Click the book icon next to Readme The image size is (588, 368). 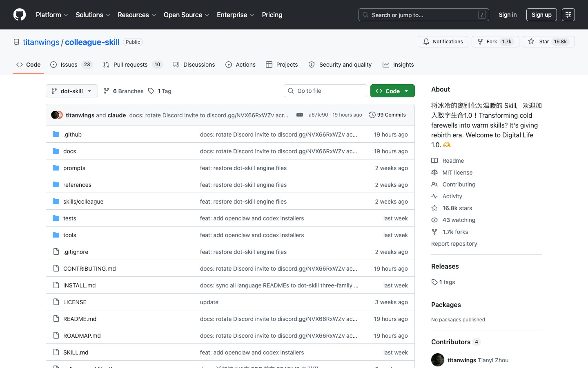pos(434,161)
